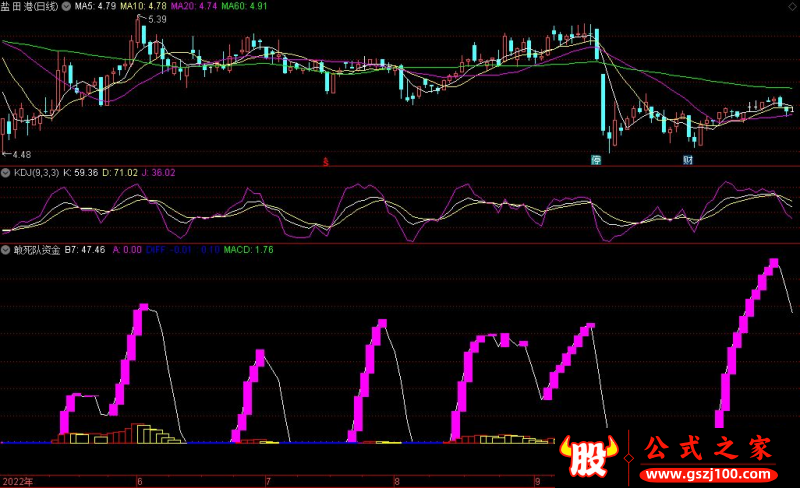Viewport: 800px width, 488px height.
Task: Select the KDJ(9,3,3) indicator label
Action: (36, 172)
